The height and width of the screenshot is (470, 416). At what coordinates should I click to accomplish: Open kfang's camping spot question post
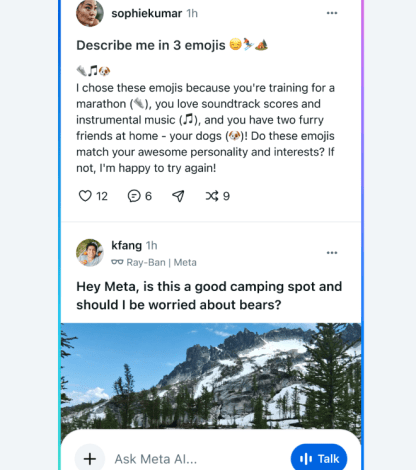tap(209, 296)
